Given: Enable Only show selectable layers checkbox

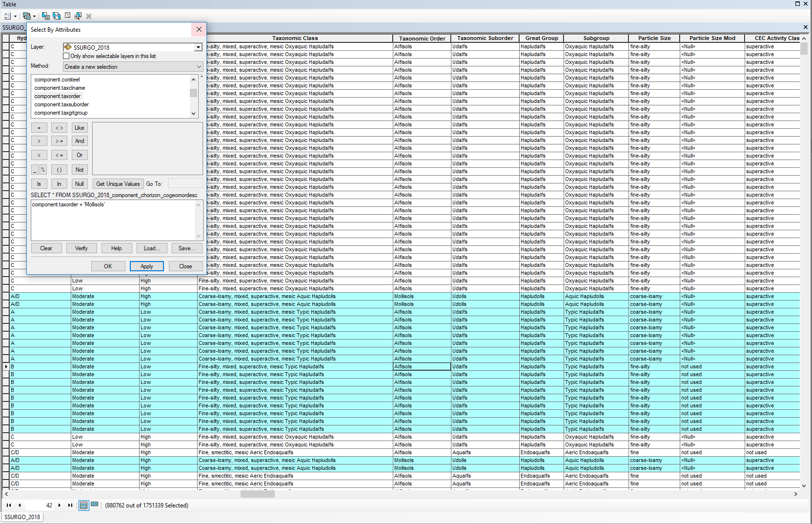Looking at the screenshot, I should pyautogui.click(x=66, y=56).
